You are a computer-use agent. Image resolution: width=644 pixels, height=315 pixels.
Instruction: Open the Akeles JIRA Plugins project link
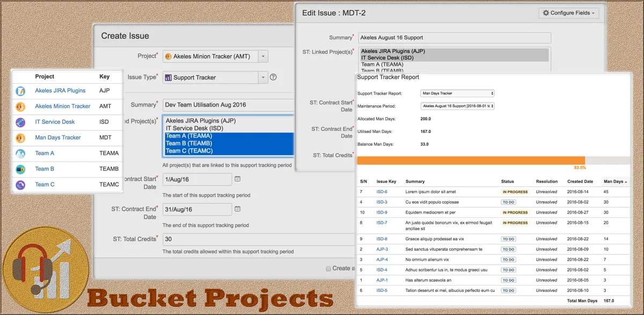[60, 91]
